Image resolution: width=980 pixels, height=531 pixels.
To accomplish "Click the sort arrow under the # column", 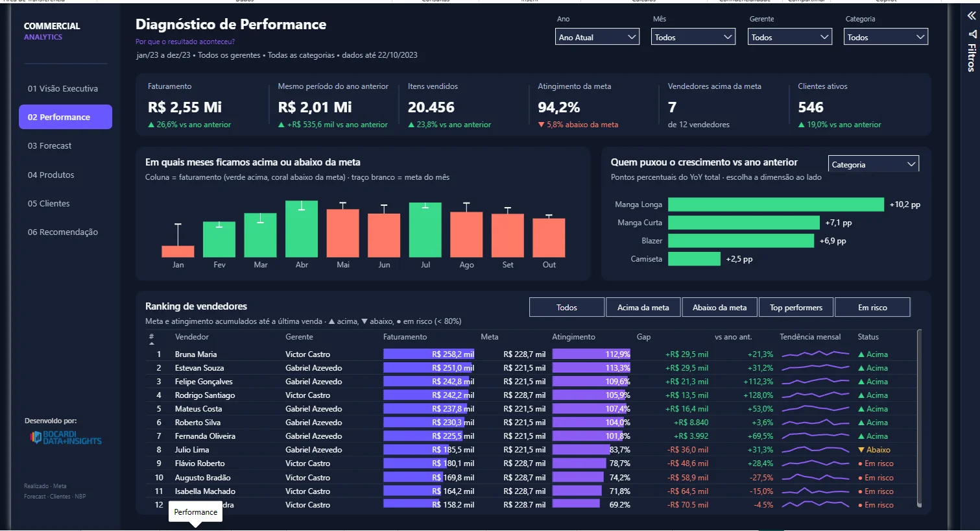I will coord(152,343).
